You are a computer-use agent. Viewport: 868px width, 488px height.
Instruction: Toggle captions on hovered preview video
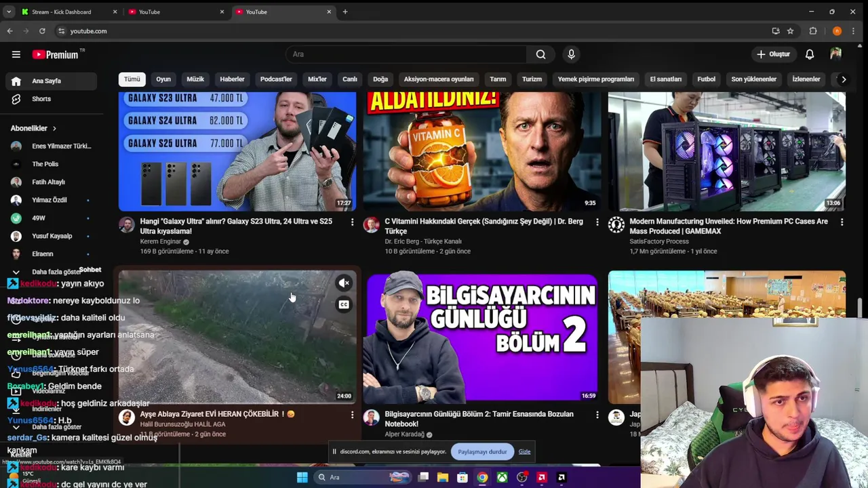(344, 305)
